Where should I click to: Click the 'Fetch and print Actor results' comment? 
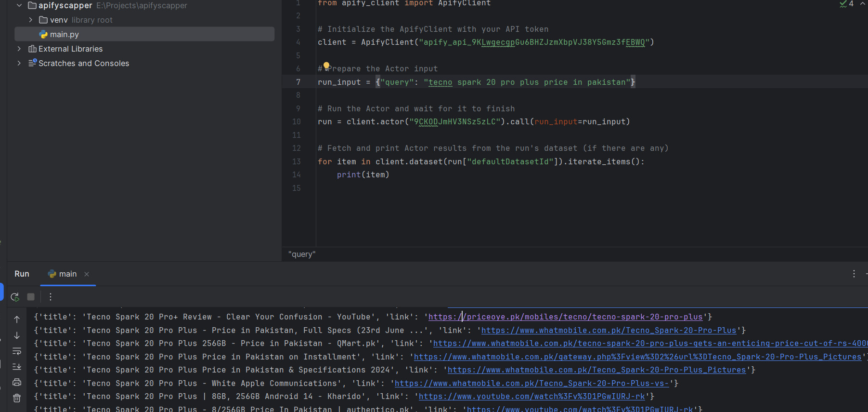493,148
